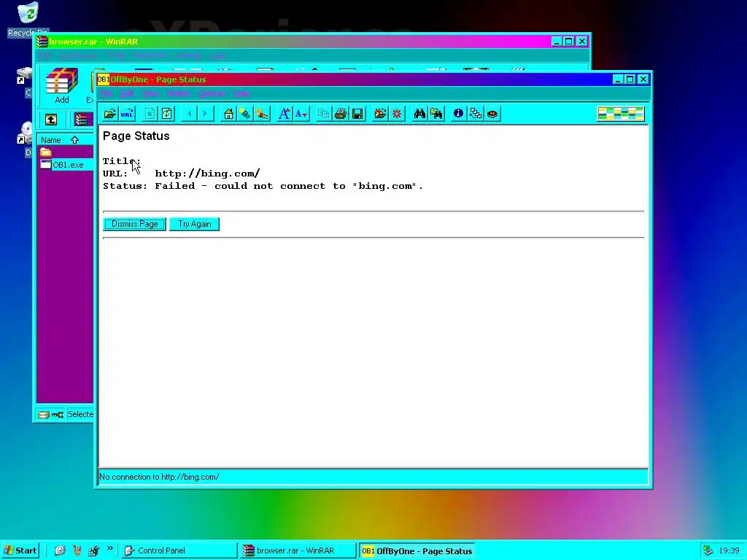Click the archive books icon in WinRAR address bar
The image size is (747, 560).
pyautogui.click(x=82, y=120)
